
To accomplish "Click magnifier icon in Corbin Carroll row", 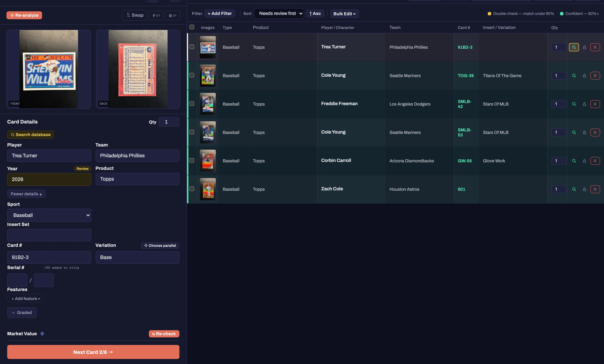I will [x=574, y=161].
